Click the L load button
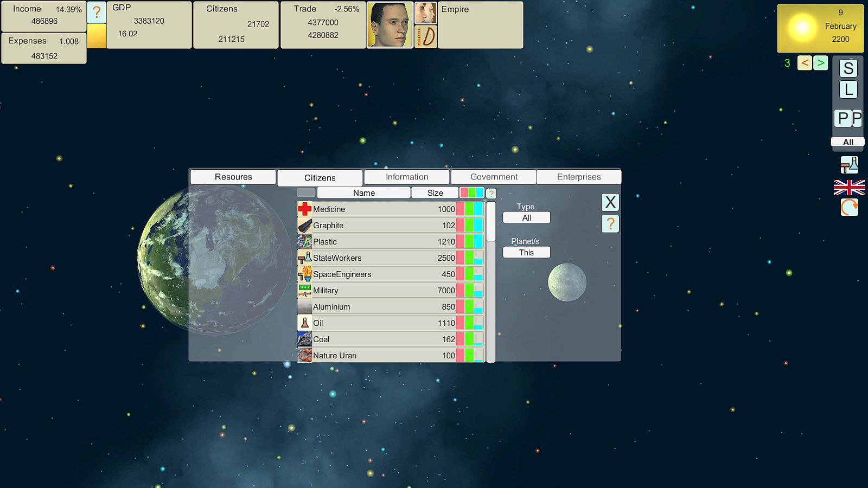The image size is (868, 488). tap(848, 89)
